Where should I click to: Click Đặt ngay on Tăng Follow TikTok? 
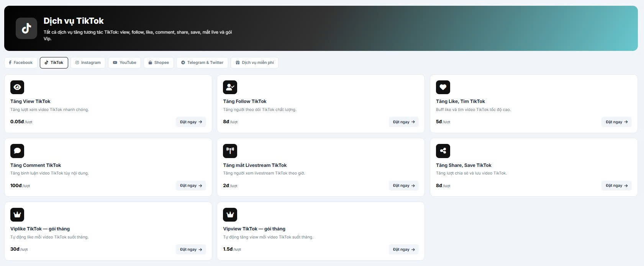click(404, 122)
